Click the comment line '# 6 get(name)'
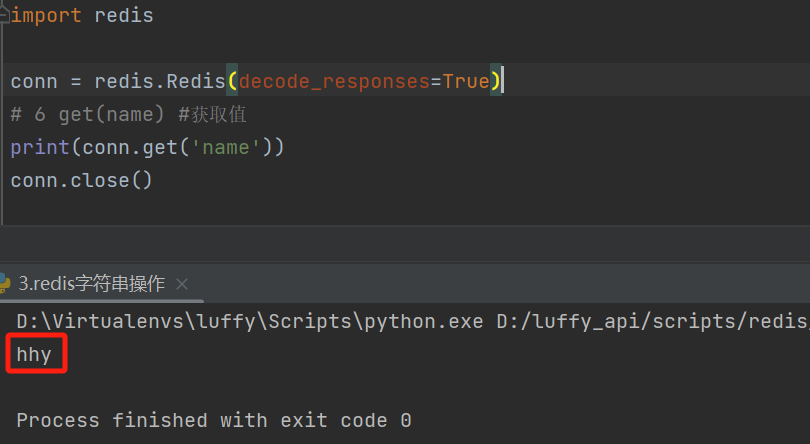The width and height of the screenshot is (810, 444). [x=128, y=114]
